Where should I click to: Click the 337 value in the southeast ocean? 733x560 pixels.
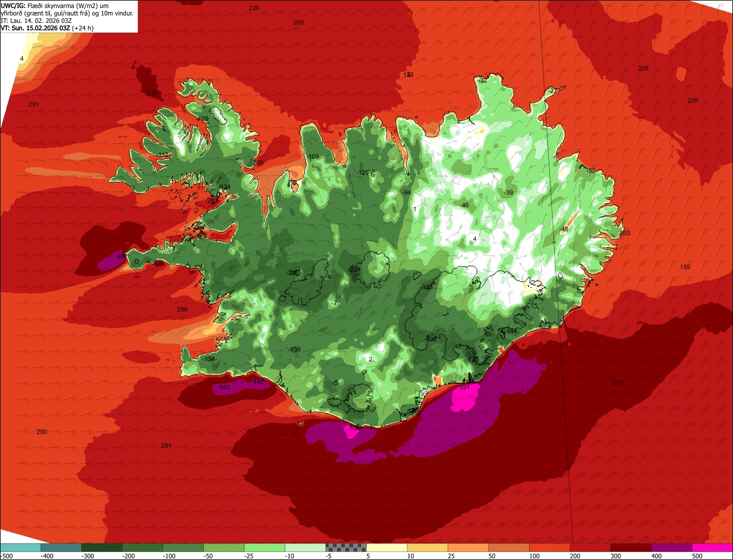(x=616, y=383)
